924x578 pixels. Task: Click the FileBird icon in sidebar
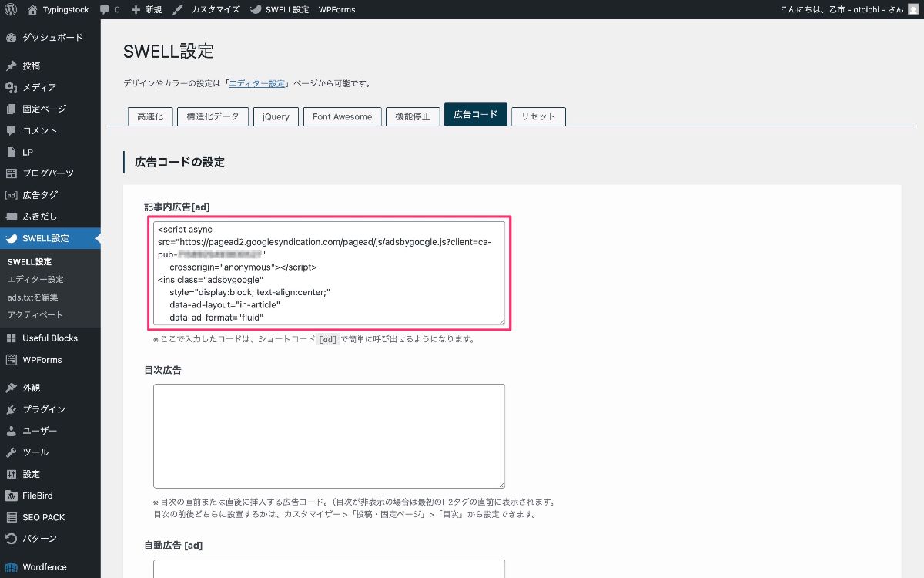[11, 496]
